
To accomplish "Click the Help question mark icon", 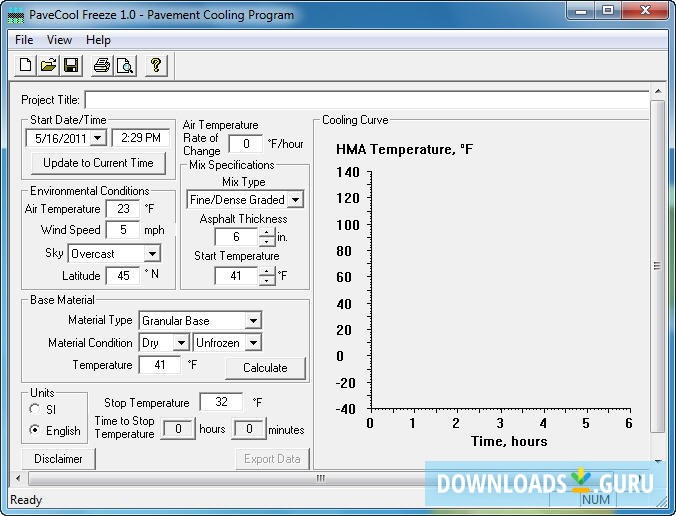I will pos(156,66).
